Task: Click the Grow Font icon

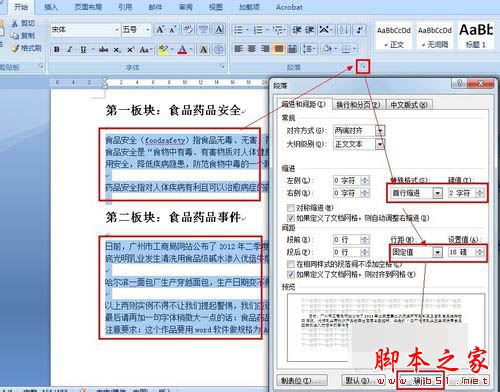Action: tap(160, 30)
